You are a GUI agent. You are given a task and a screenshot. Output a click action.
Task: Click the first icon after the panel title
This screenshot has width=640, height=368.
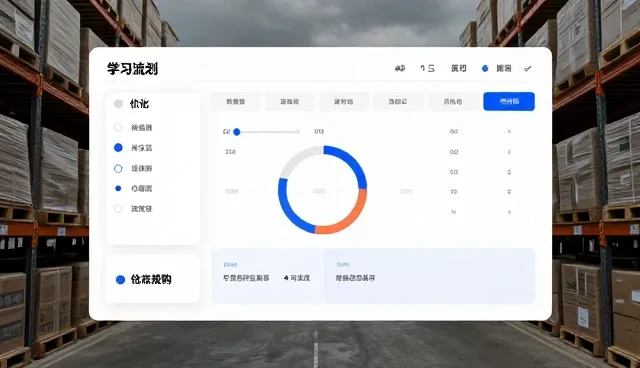pos(400,69)
